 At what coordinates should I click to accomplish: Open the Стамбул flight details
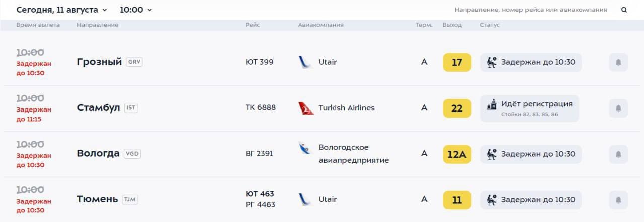pos(99,108)
